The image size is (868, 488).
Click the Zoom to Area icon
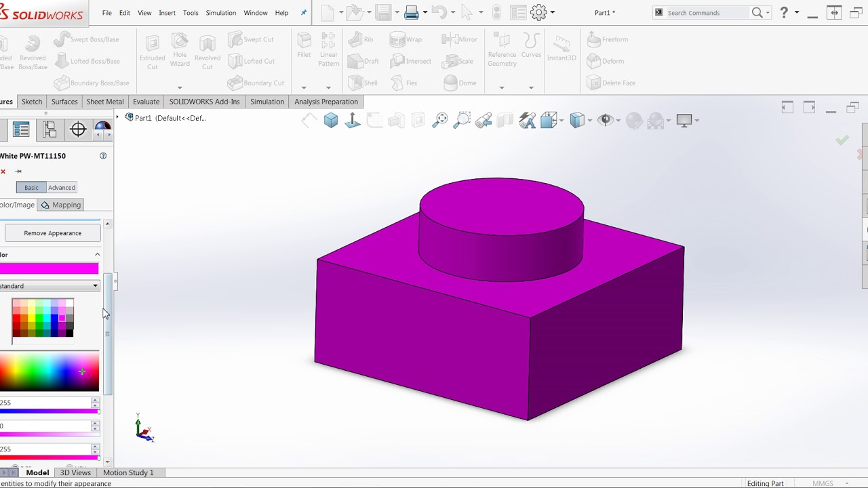pos(462,120)
